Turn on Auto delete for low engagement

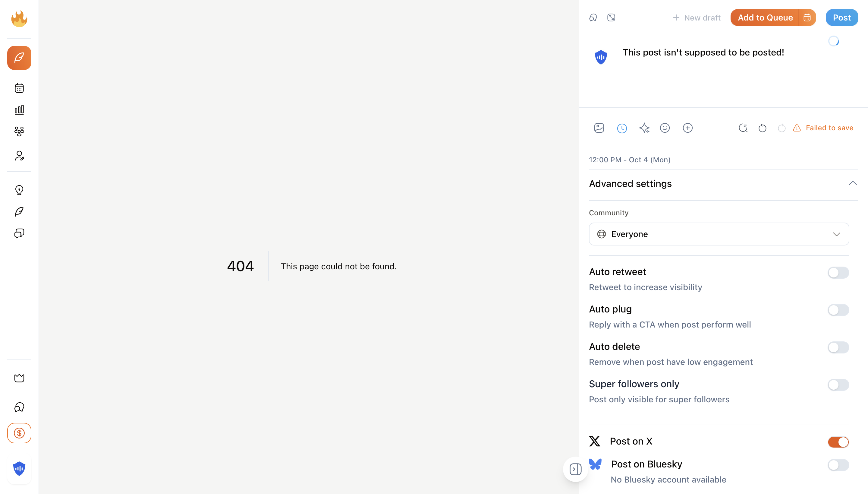tap(838, 347)
